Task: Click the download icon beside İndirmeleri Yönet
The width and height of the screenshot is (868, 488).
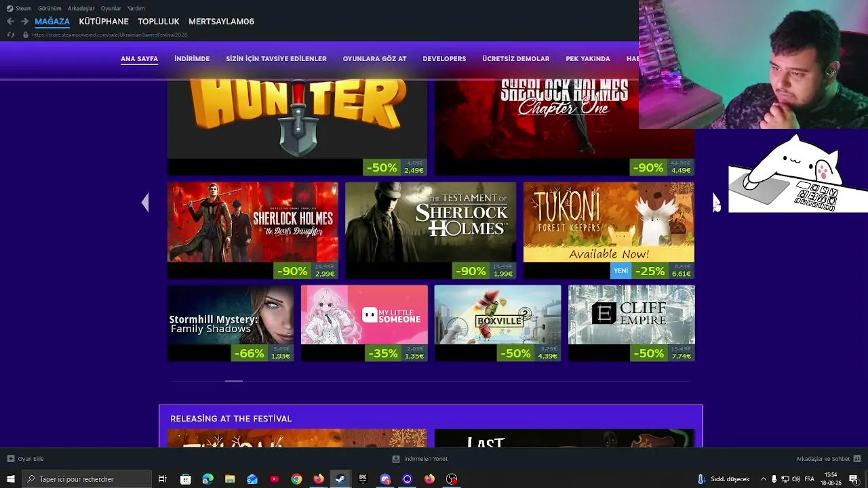Action: [x=396, y=459]
